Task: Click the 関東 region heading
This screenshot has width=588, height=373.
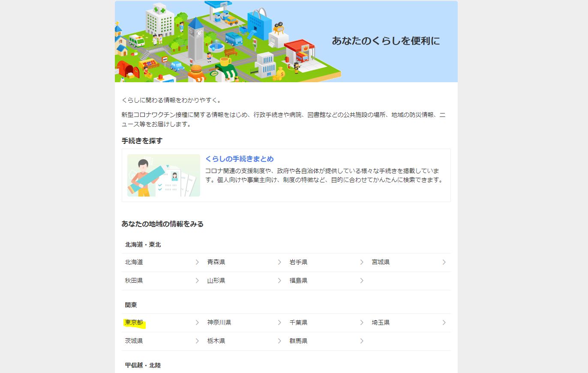Action: pos(131,305)
